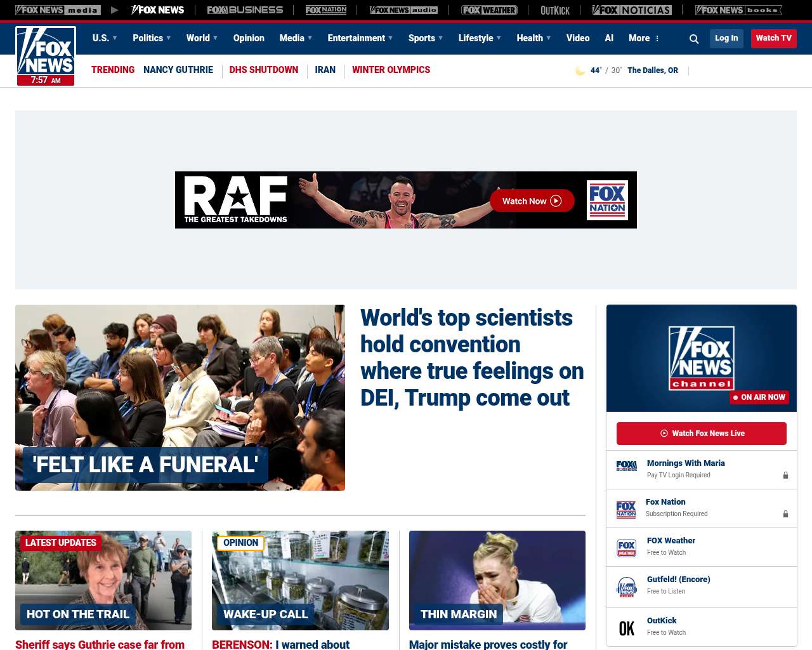The width and height of the screenshot is (812, 650).
Task: Expand the Politics dropdown menu
Action: [152, 38]
